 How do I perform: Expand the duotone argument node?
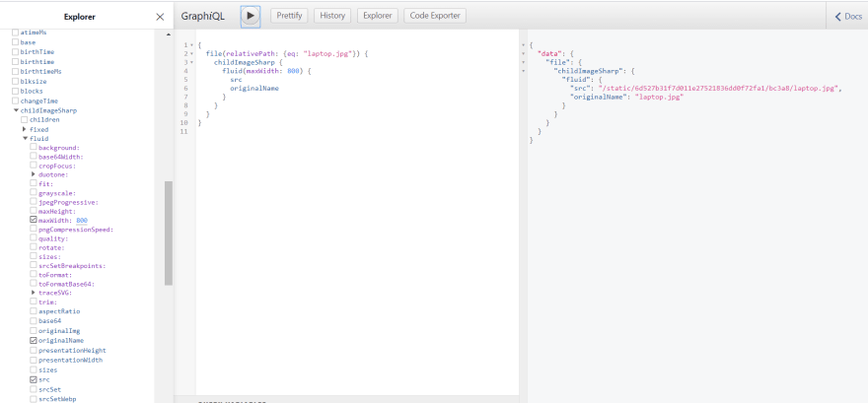click(x=34, y=174)
